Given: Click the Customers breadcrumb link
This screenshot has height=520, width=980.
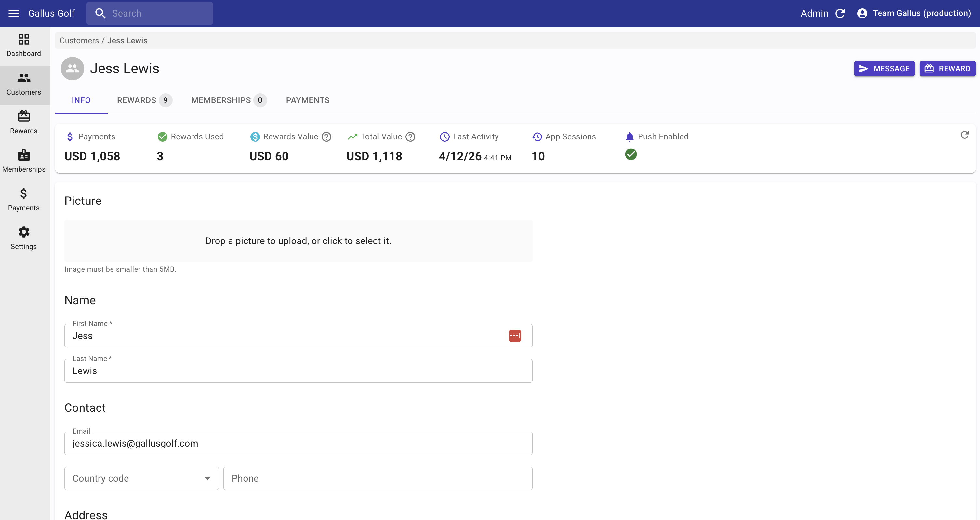Looking at the screenshot, I should click(x=79, y=40).
